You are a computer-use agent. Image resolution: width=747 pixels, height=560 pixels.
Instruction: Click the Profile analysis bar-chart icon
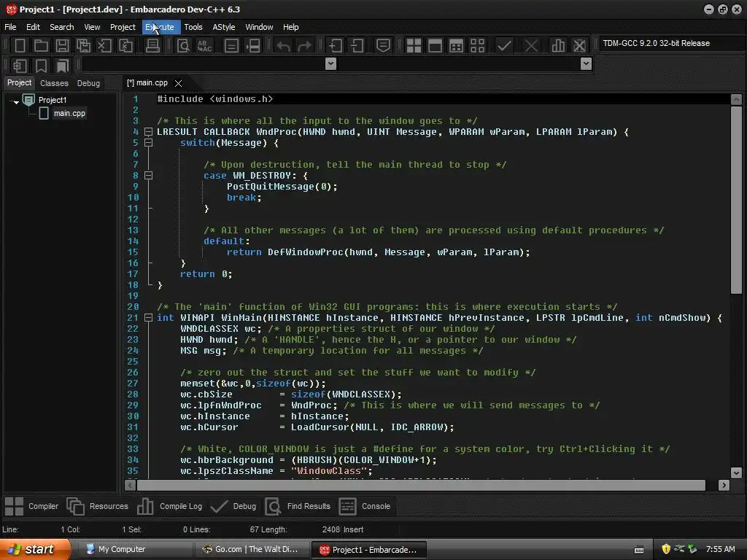click(558, 46)
